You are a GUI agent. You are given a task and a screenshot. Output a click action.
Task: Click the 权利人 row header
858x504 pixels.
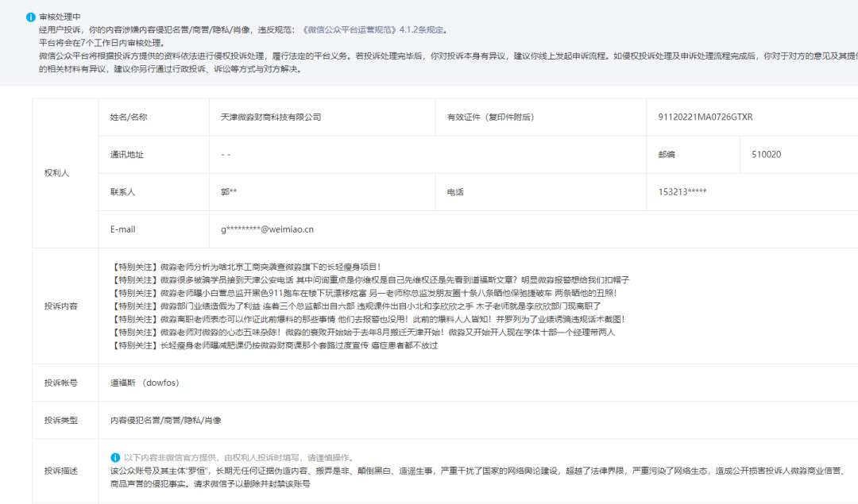(x=57, y=173)
